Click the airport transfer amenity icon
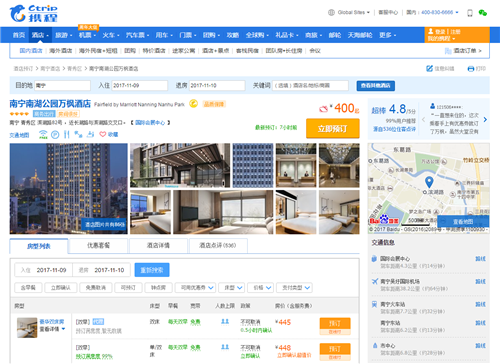Screen dimensions: 500x364 (x=78, y=134)
